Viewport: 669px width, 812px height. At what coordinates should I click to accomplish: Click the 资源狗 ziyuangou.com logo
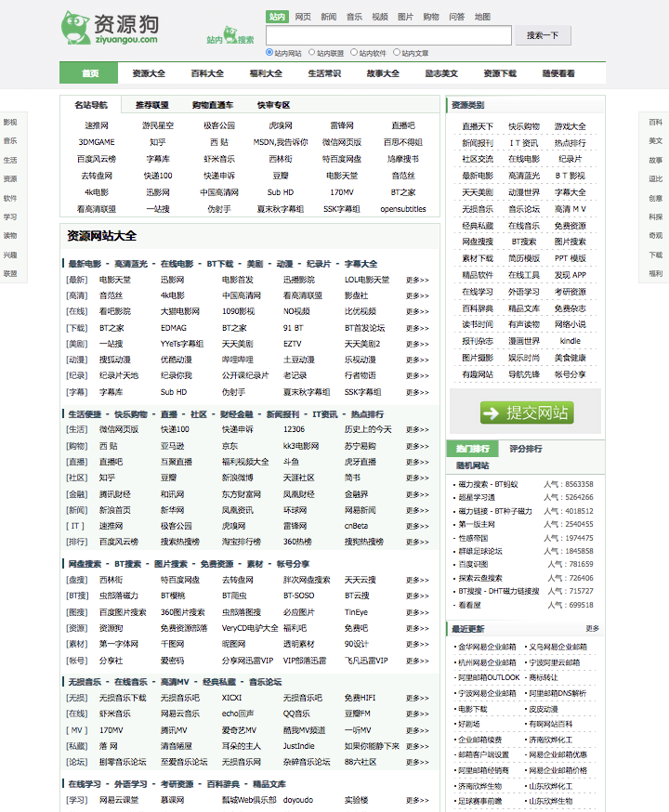(110, 28)
